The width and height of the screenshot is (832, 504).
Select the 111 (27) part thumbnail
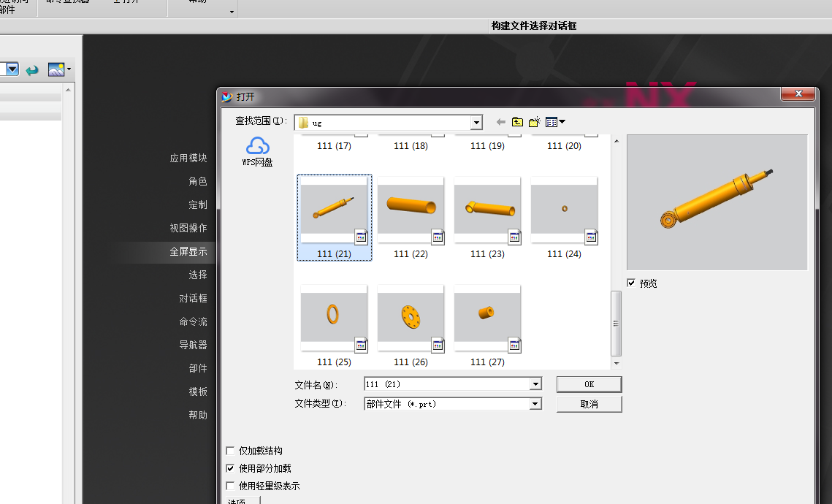[x=488, y=318]
